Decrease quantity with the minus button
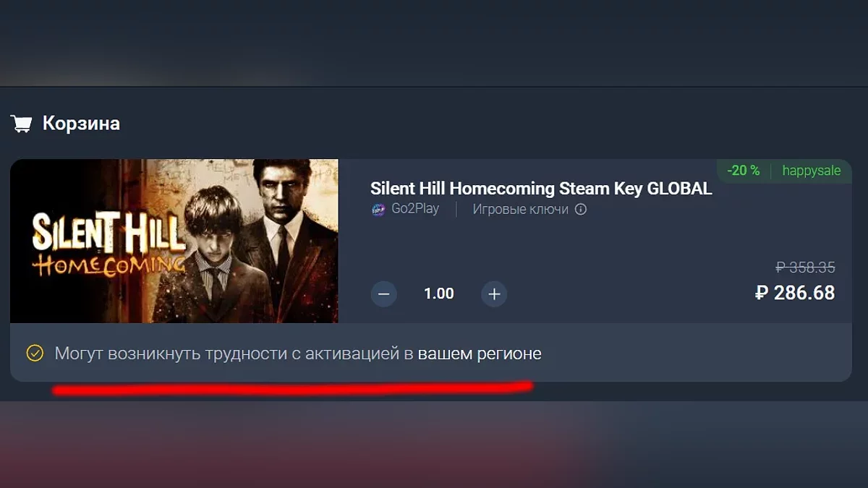This screenshot has width=868, height=488. coord(384,294)
